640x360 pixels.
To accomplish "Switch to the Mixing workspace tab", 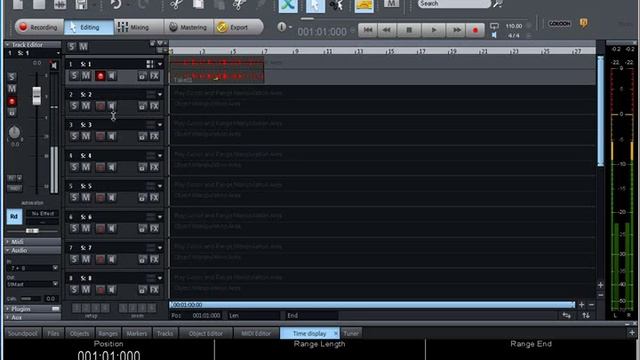I will [x=138, y=27].
